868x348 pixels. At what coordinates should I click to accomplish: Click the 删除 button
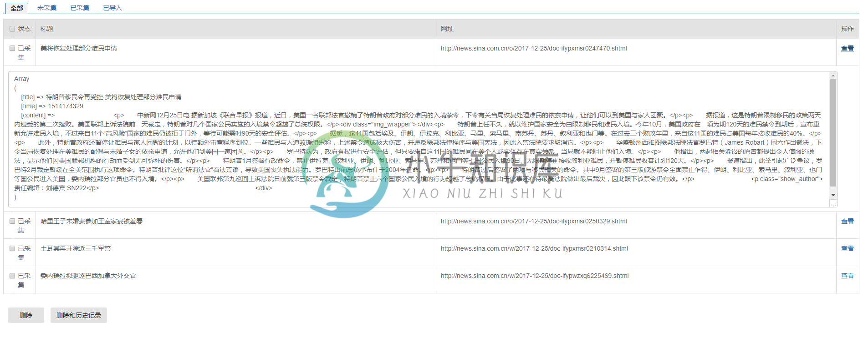coord(26,315)
